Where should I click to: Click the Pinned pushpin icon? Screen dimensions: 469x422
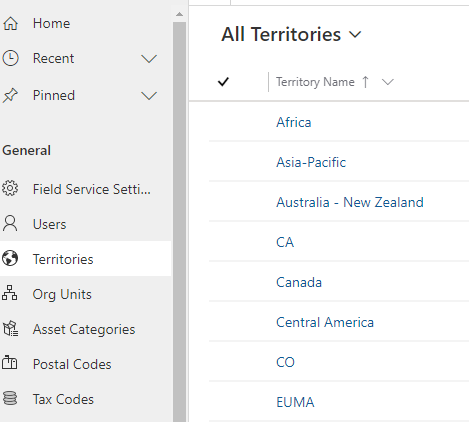tap(10, 95)
